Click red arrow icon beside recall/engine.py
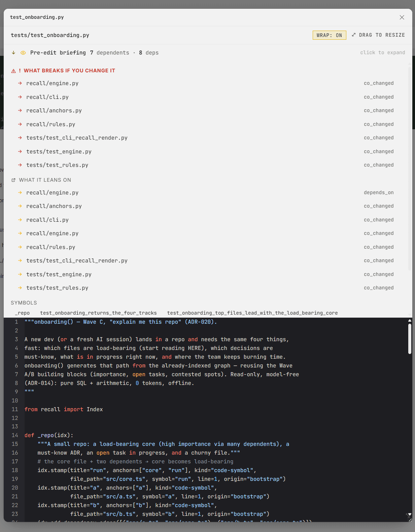This screenshot has width=415, height=532. click(20, 83)
